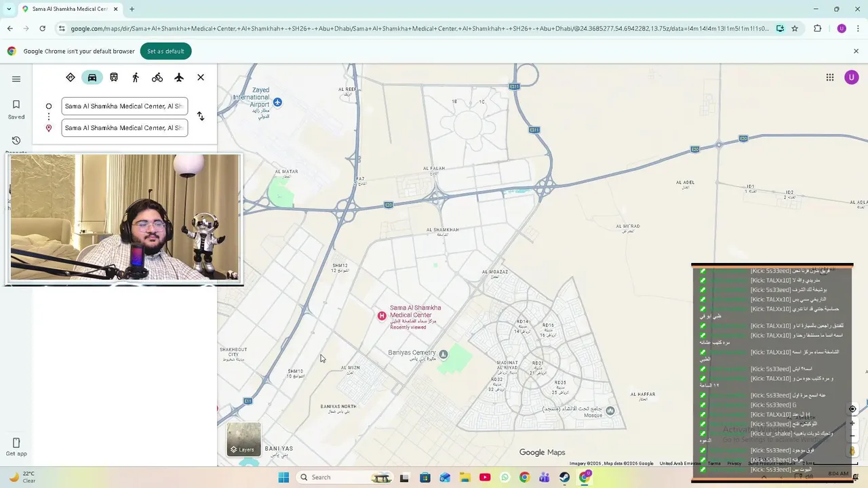Click the taskbar Search box
Viewport: 868px width, 488px height.
tap(343, 477)
